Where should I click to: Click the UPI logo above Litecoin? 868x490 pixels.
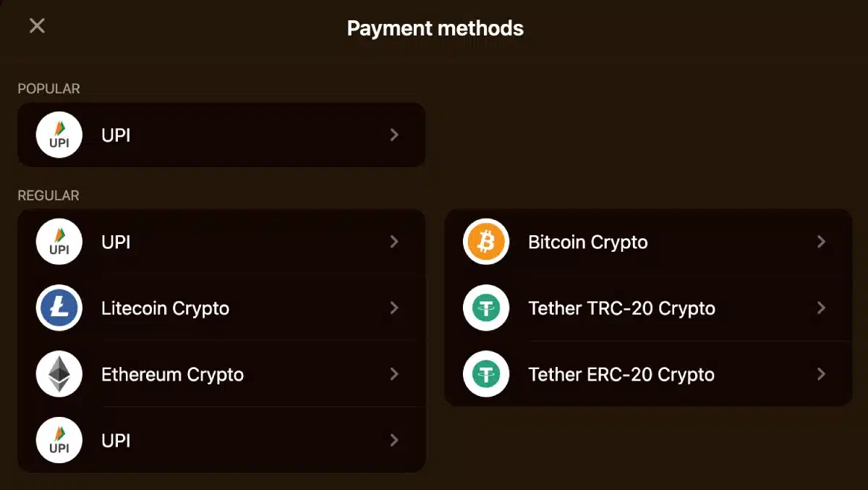[59, 242]
